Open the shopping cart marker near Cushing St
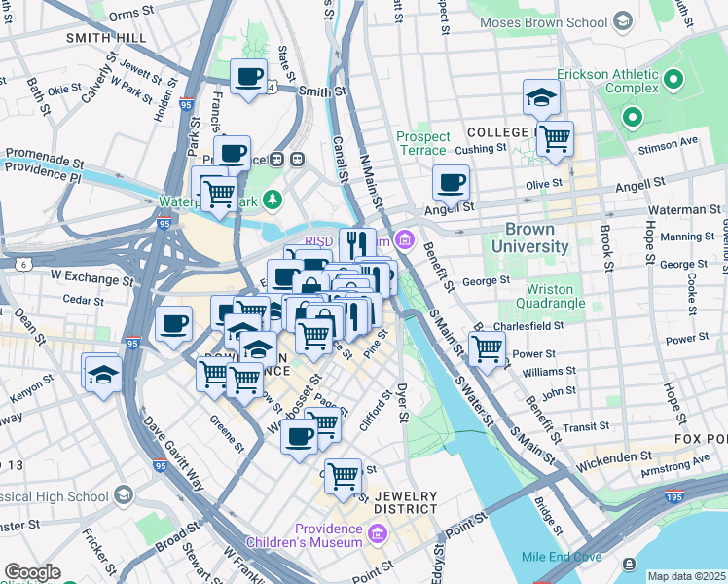The height and width of the screenshot is (584, 728). click(x=555, y=140)
